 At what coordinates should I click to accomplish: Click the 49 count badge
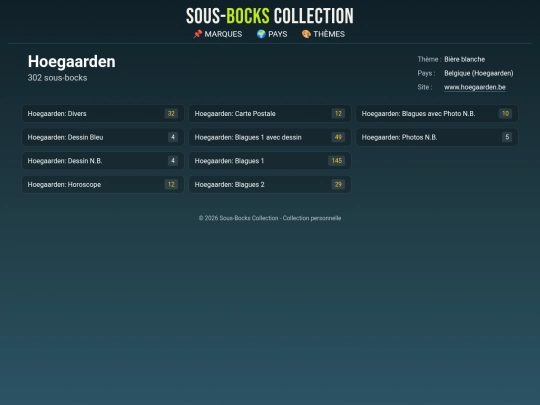(x=338, y=137)
